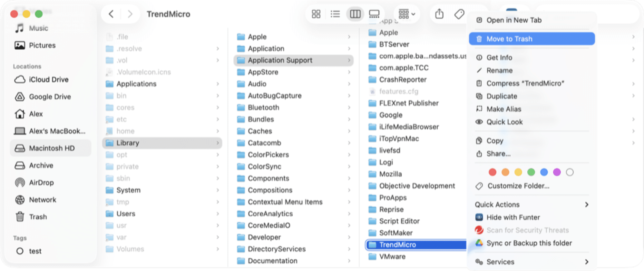This screenshot has height=271, width=644.
Task: Go forward with the Finder forward arrow
Action: (x=130, y=14)
